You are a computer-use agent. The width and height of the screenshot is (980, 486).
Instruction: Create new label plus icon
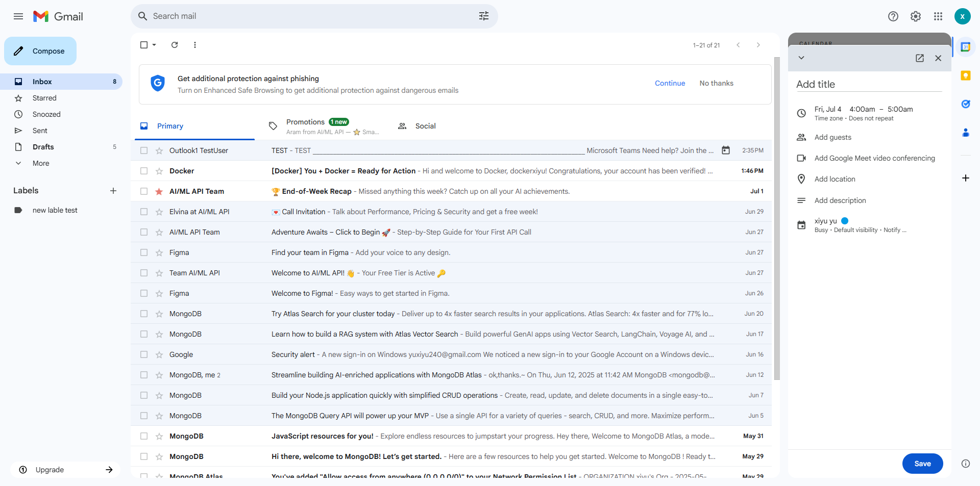113,191
